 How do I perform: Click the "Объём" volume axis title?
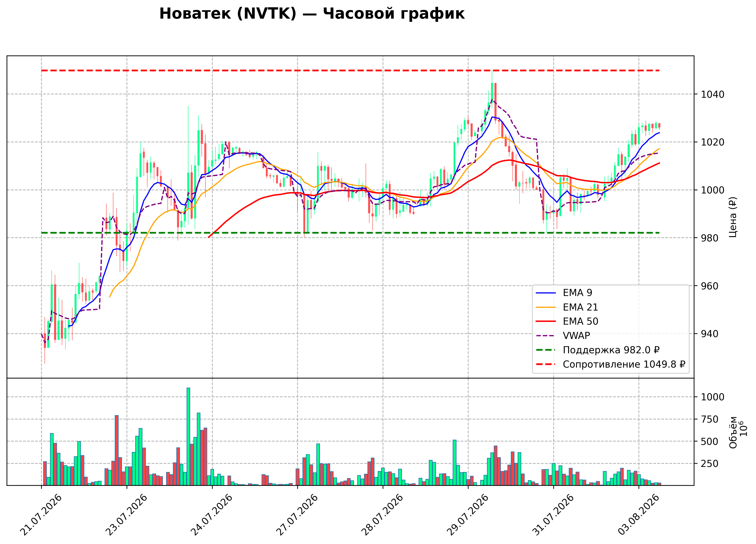tap(733, 432)
